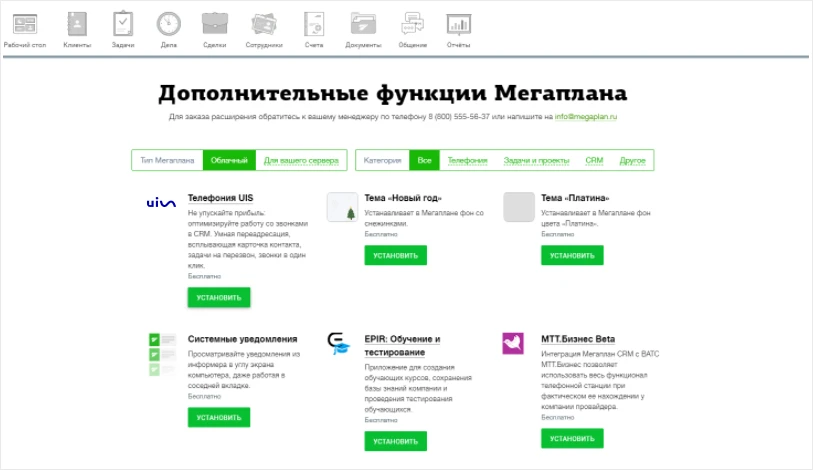The image size is (813, 470).
Task: Click the Новый год theme thumbnail
Action: click(342, 207)
